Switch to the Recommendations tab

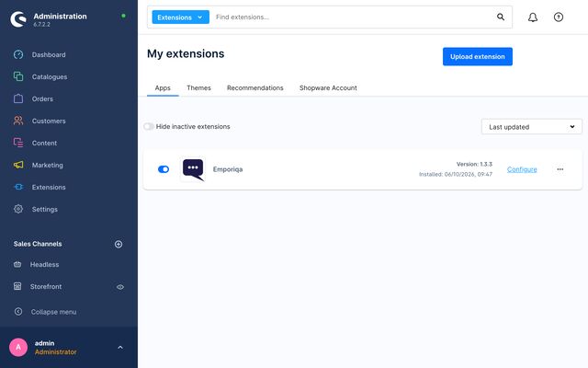(255, 88)
